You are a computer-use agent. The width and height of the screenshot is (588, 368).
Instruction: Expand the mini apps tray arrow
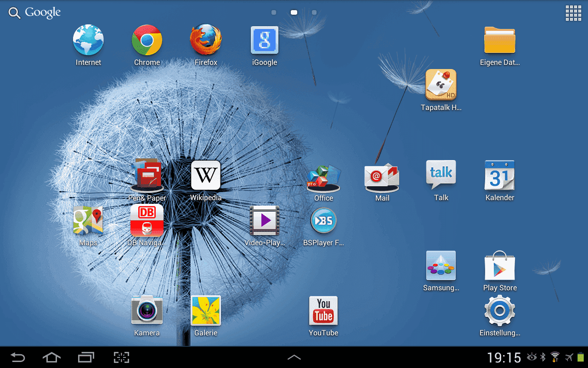click(x=294, y=357)
